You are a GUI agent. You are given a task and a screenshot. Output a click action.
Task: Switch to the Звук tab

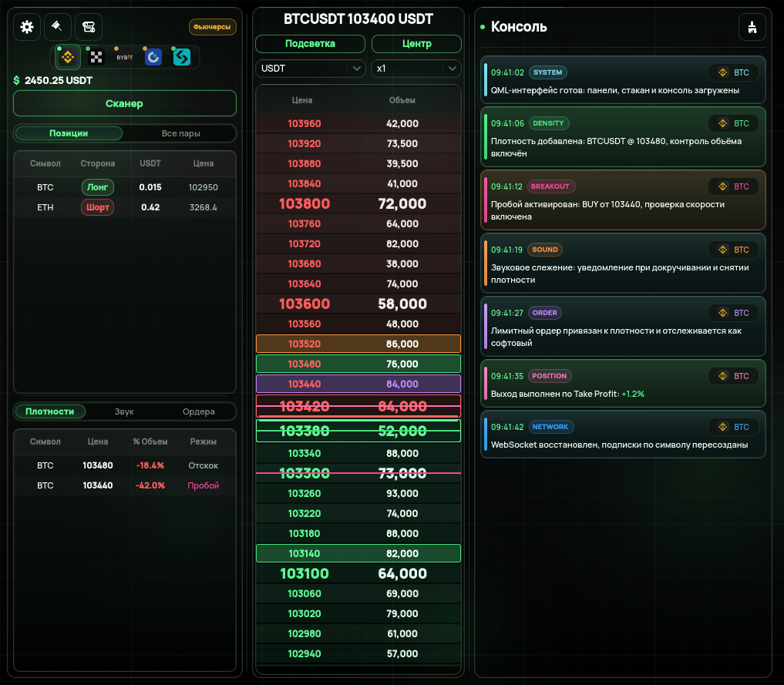(124, 411)
